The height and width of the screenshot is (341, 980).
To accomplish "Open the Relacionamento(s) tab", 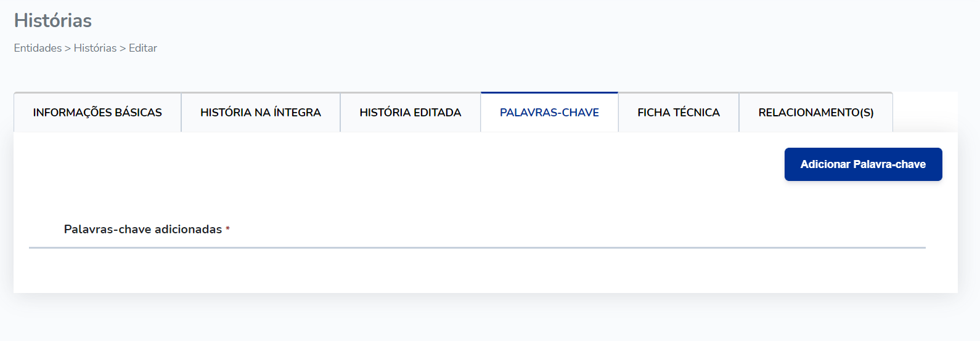I will pyautogui.click(x=816, y=112).
